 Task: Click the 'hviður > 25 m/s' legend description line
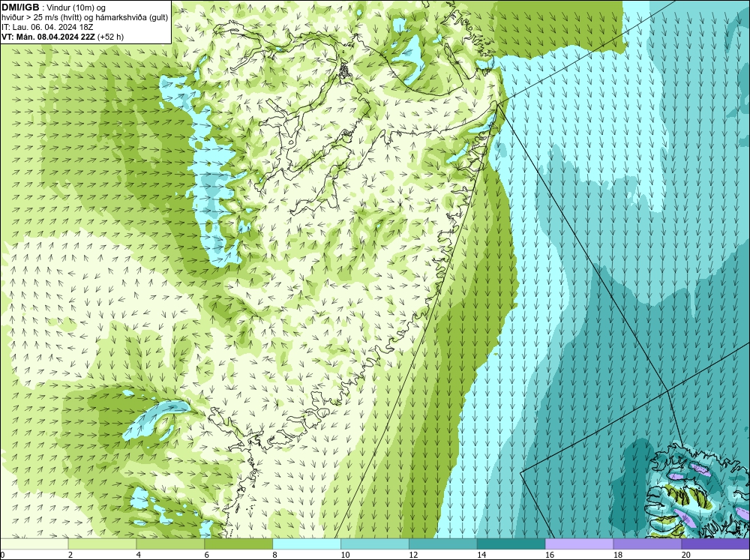pos(85,17)
